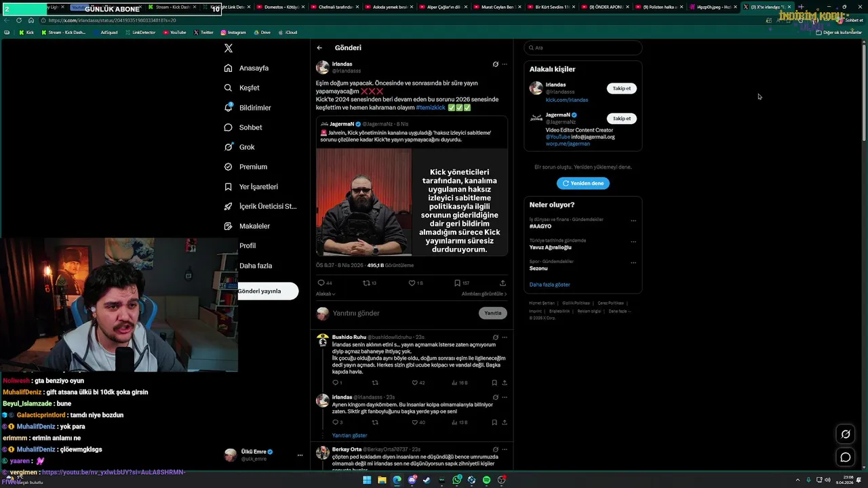Open Ülkü Emre account options menu
Image resolution: width=868 pixels, height=488 pixels.
300,455
